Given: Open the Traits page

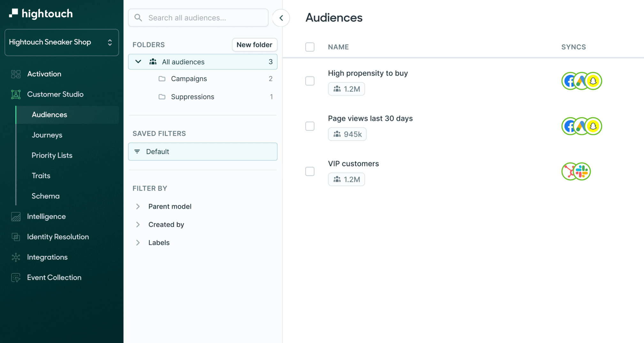Looking at the screenshot, I should [41, 175].
